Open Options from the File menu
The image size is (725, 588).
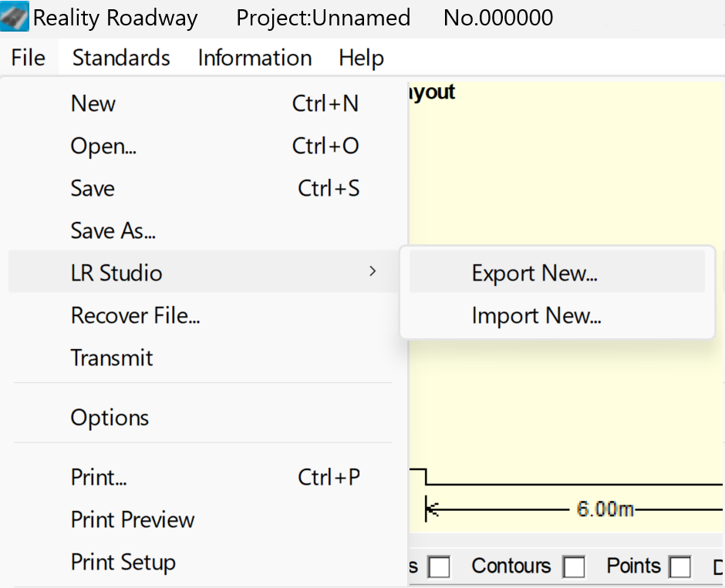110,418
